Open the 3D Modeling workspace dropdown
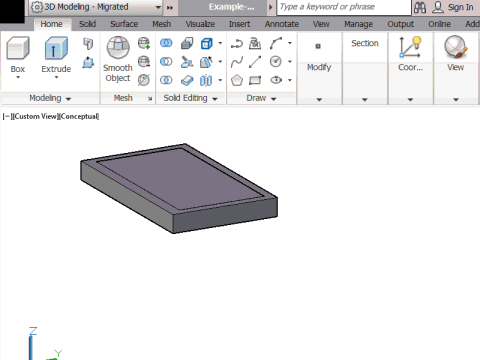The image size is (480, 360). pos(158,7)
